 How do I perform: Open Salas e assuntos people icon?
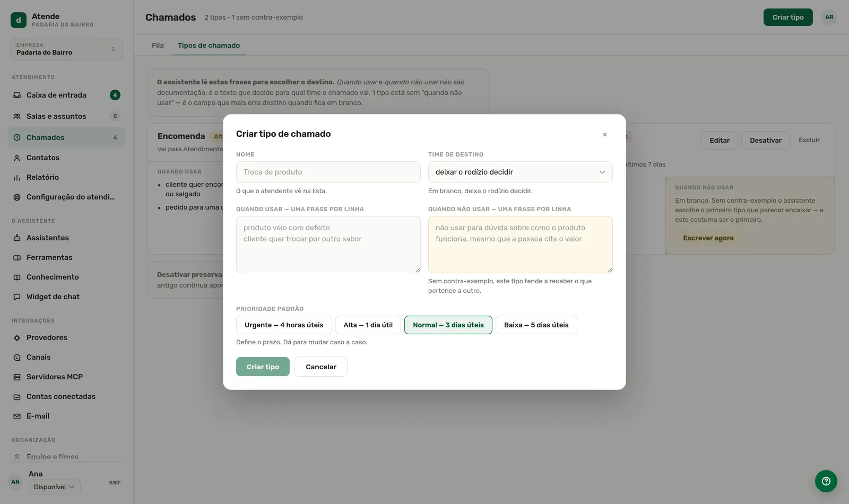[17, 116]
